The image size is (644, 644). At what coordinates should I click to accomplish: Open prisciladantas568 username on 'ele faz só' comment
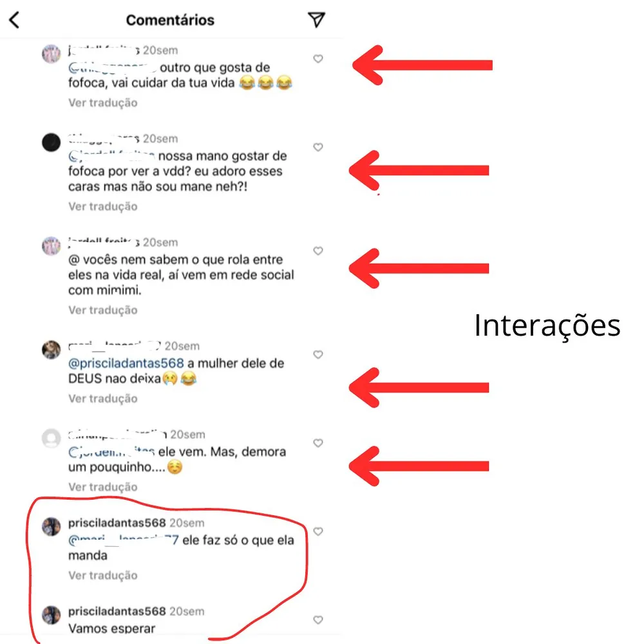click(117, 523)
